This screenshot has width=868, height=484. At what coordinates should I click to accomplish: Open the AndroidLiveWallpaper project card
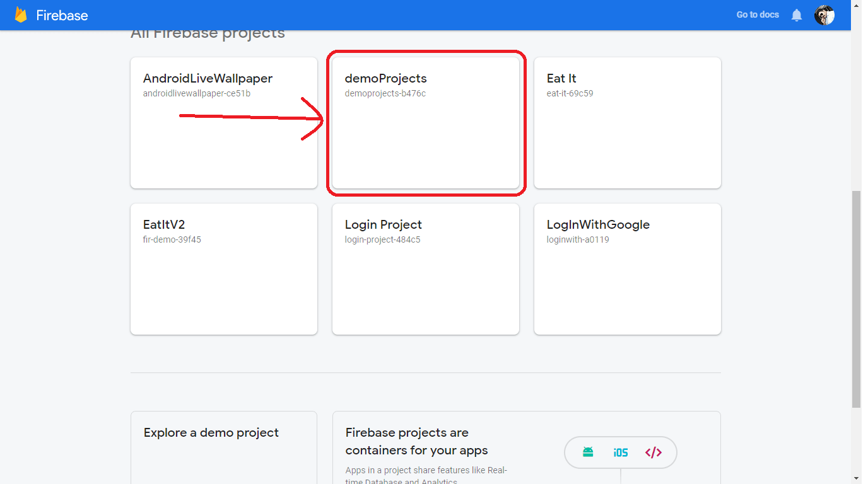coord(224,123)
